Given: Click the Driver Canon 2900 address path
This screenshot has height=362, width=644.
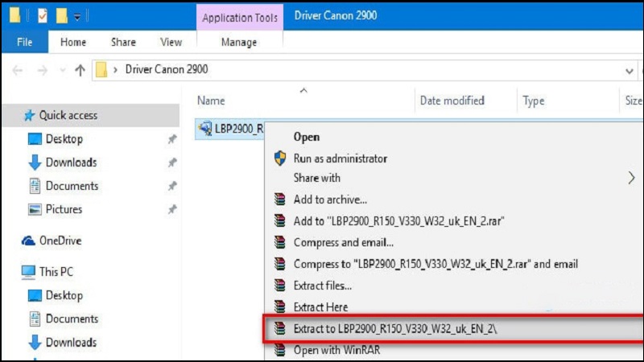Looking at the screenshot, I should click(167, 69).
